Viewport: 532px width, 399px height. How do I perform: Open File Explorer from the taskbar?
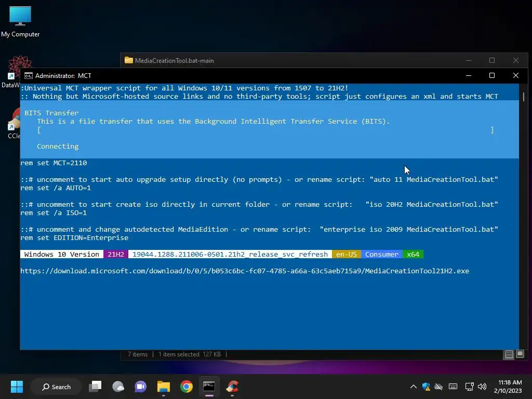[x=164, y=387]
